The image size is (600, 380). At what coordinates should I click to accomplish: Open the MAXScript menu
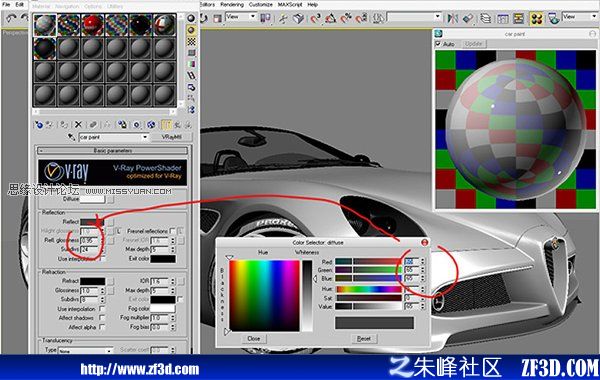(x=290, y=5)
